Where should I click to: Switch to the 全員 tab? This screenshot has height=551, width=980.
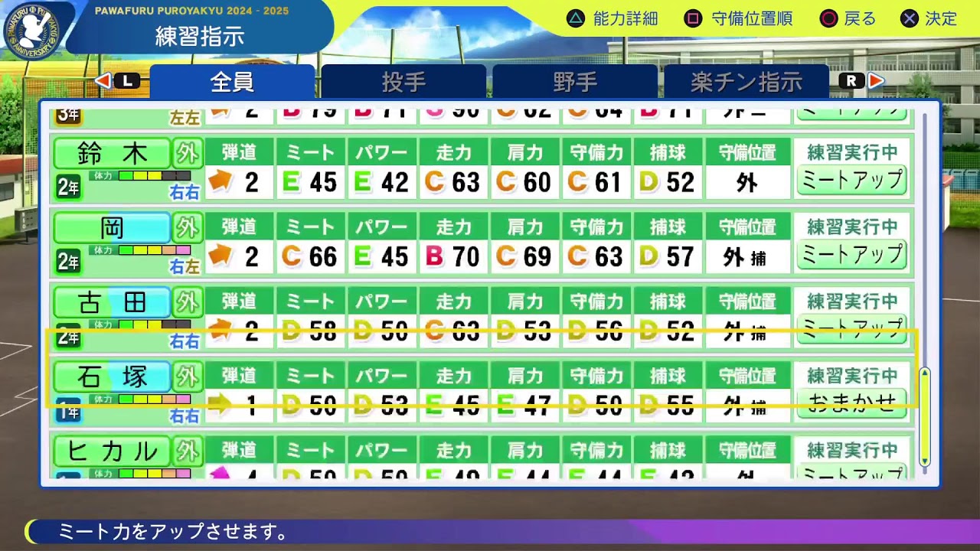[232, 81]
